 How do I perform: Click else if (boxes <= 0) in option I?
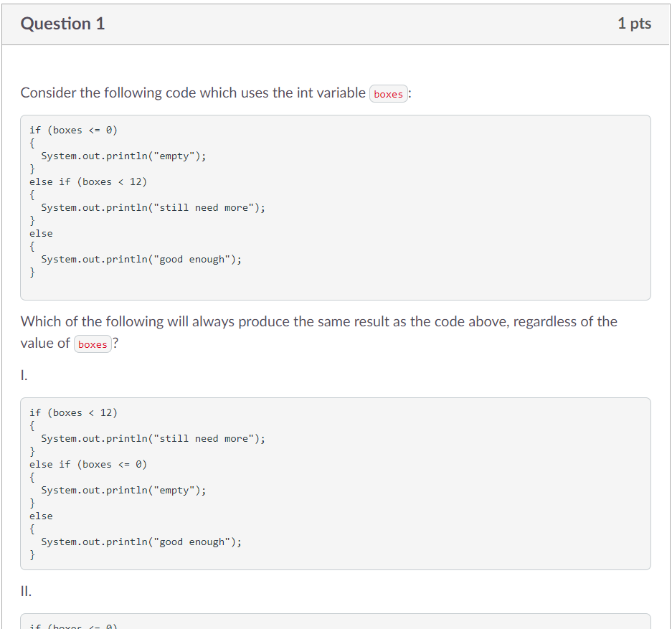coord(88,464)
